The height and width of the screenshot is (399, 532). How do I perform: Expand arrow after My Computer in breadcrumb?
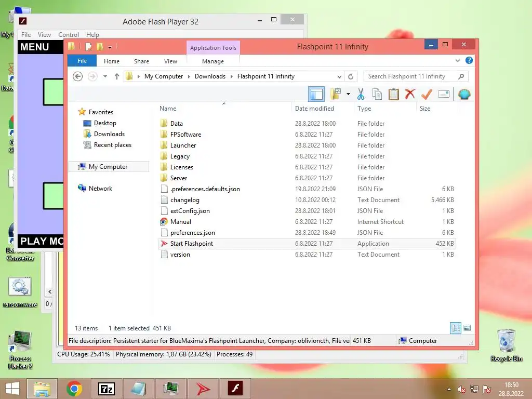(x=189, y=76)
